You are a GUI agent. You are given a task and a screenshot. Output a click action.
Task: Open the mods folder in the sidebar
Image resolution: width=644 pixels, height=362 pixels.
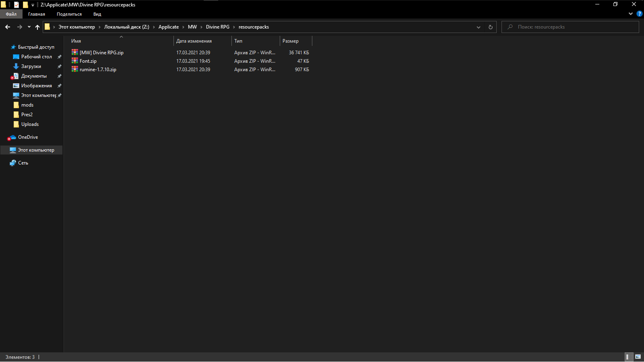[27, 105]
